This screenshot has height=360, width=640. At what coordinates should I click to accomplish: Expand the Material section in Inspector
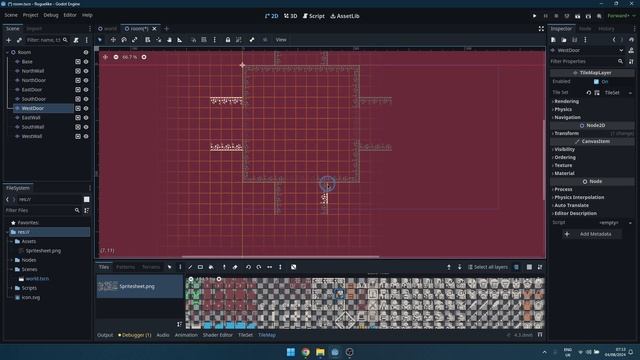click(564, 173)
